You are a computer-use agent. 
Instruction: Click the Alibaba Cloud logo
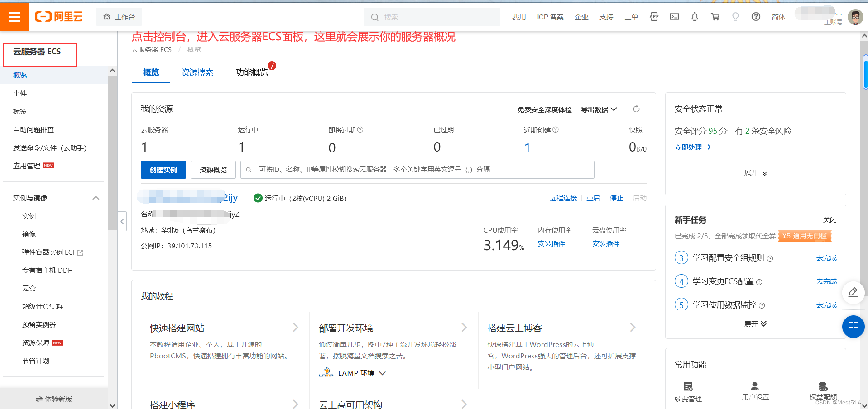point(58,17)
